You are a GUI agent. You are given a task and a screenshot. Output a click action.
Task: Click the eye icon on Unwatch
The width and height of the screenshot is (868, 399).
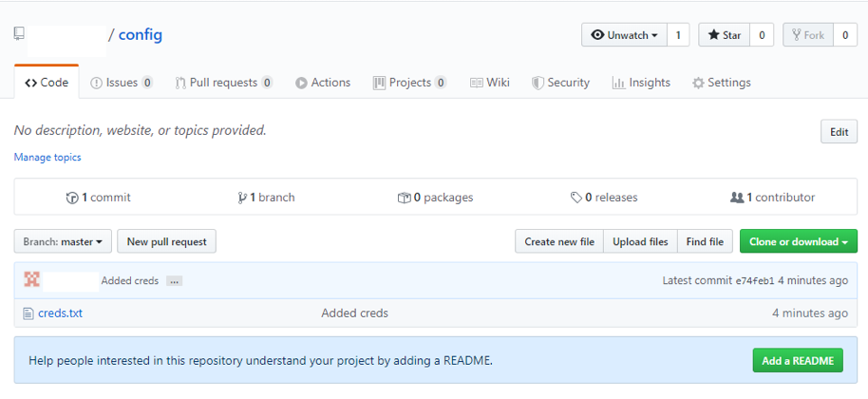(x=597, y=35)
